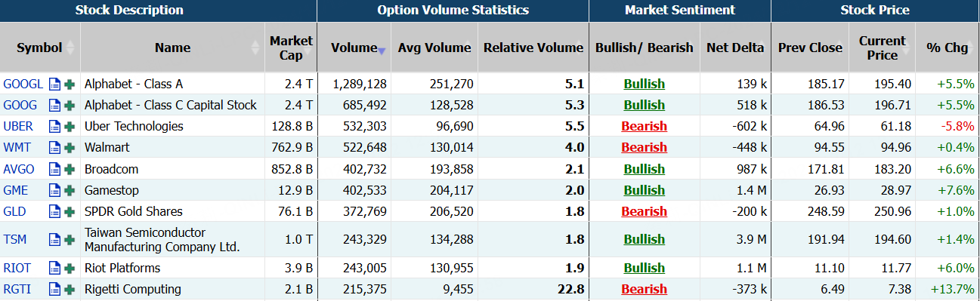Toggle the Volume column sort arrow
The width and height of the screenshot is (980, 301).
382,50
